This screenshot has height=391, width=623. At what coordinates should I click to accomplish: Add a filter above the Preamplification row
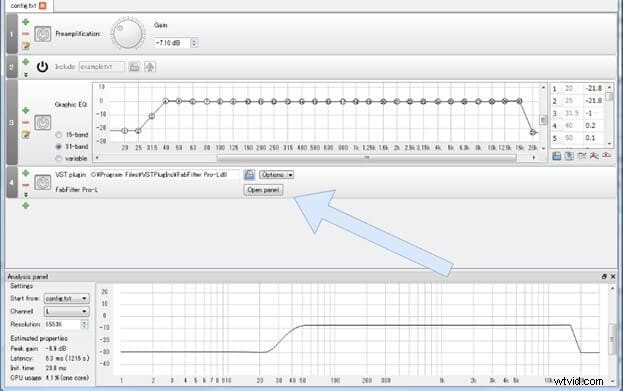(26, 22)
